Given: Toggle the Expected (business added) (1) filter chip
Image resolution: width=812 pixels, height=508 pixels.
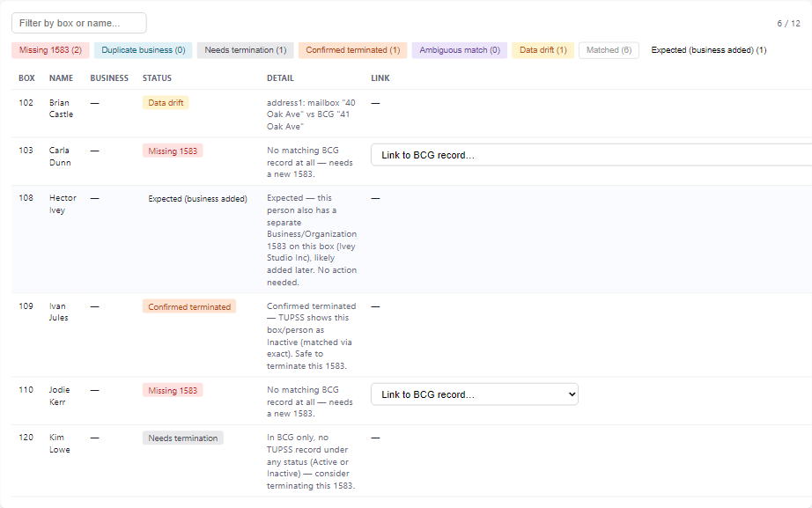Looking at the screenshot, I should click(x=708, y=50).
